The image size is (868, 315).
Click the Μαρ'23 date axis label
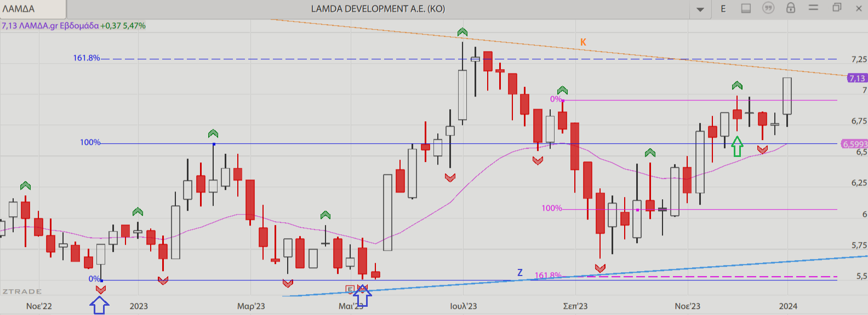(x=251, y=306)
